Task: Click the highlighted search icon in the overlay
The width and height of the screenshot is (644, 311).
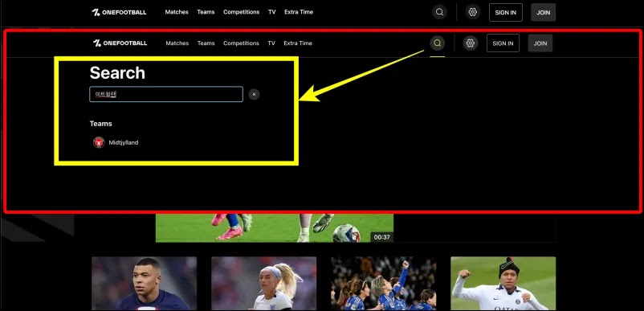Action: click(438, 43)
